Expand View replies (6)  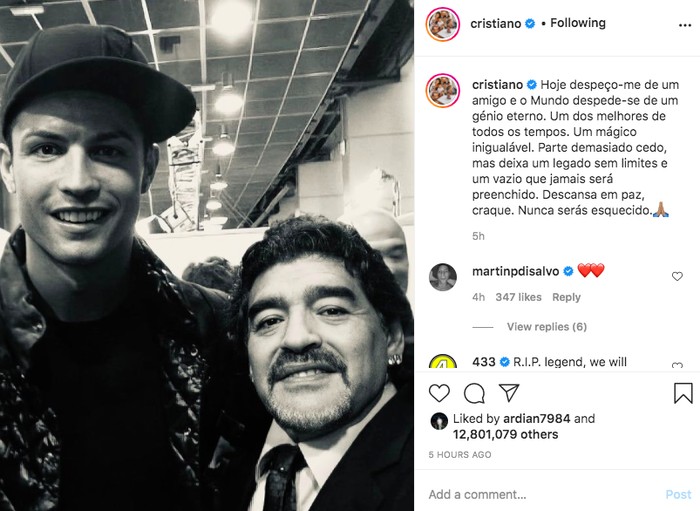546,327
